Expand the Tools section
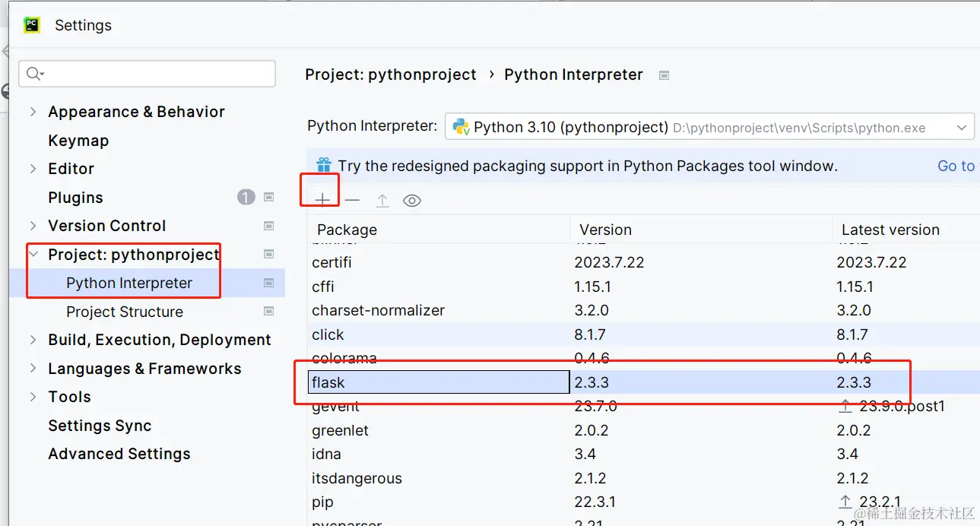 point(33,397)
